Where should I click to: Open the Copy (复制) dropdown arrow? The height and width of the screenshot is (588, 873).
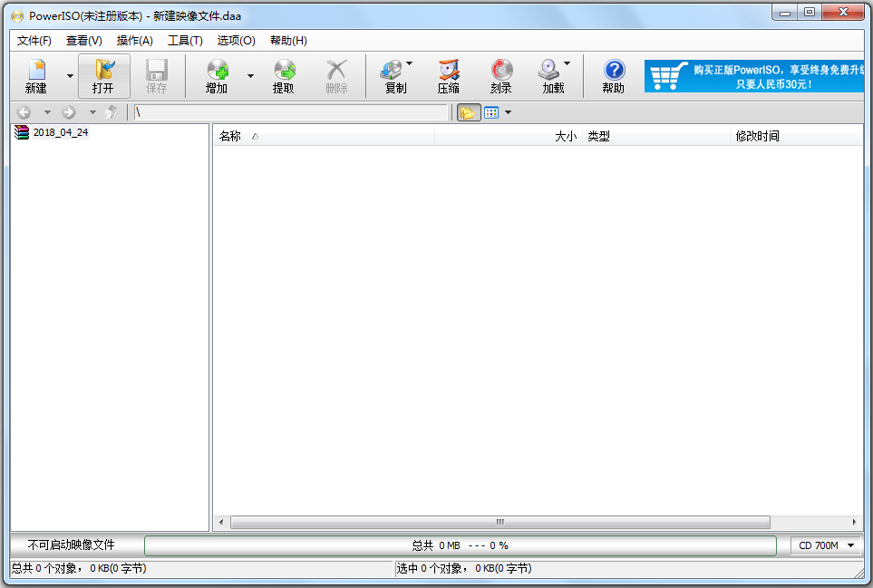point(410,63)
